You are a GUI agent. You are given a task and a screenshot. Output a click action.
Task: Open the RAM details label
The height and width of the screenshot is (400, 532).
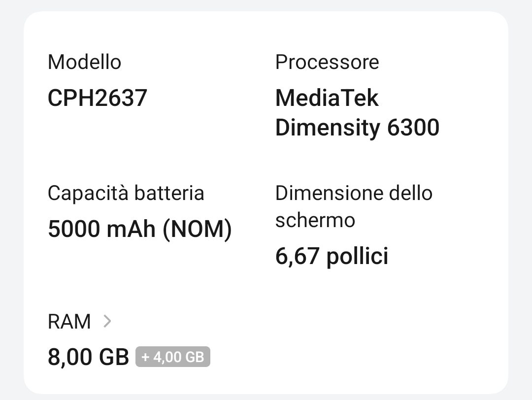69,322
